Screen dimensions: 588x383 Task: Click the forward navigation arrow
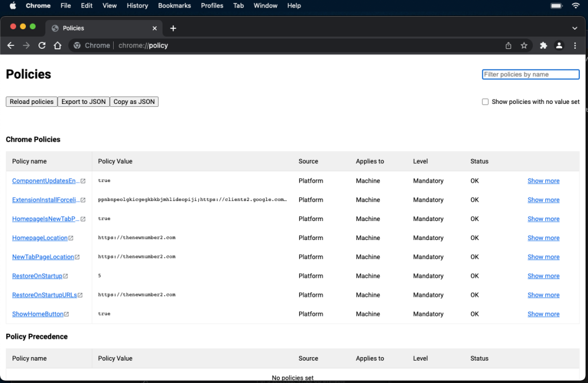[x=26, y=45]
